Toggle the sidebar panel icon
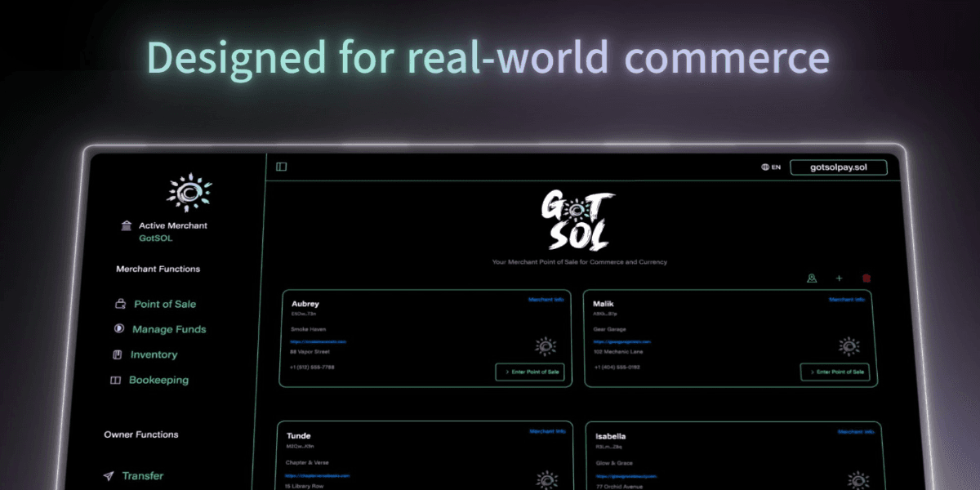The image size is (980, 490). point(281,167)
